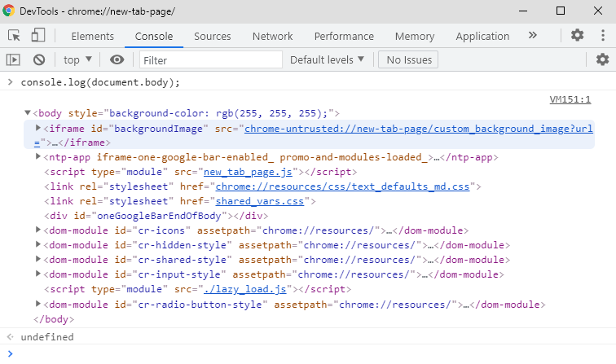Screen dimensions: 616x364
Task: Click the No Issues button
Action: (409, 59)
